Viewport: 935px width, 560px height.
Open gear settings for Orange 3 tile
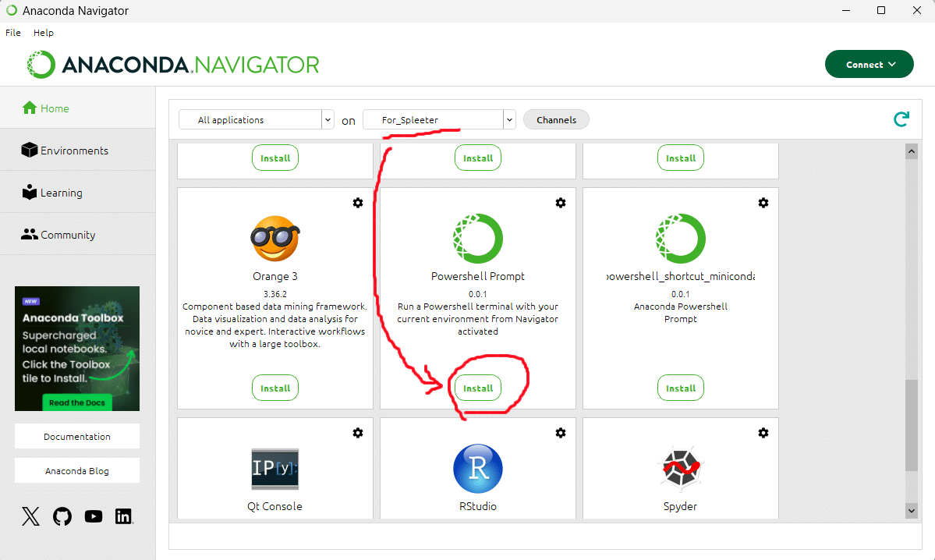(358, 203)
